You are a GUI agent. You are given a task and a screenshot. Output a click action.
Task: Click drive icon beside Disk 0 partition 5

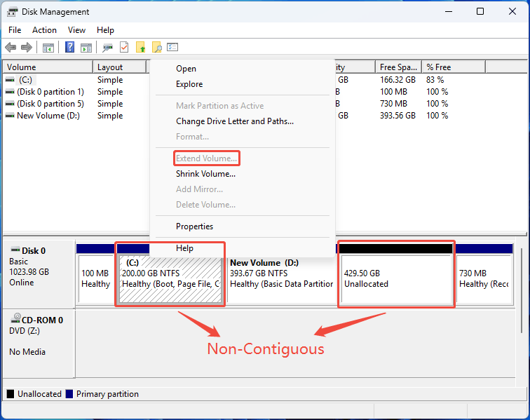point(10,104)
